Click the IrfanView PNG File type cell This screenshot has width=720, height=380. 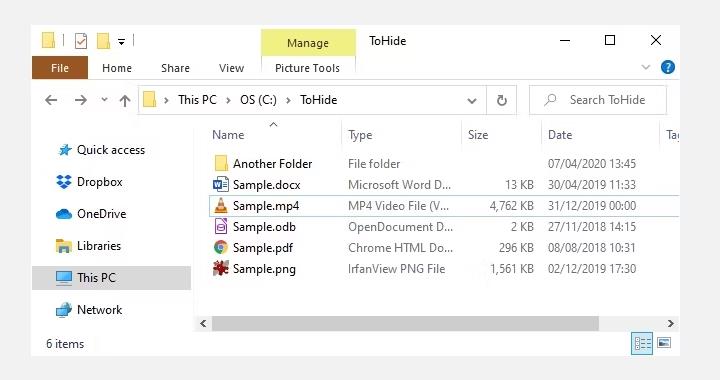(396, 269)
